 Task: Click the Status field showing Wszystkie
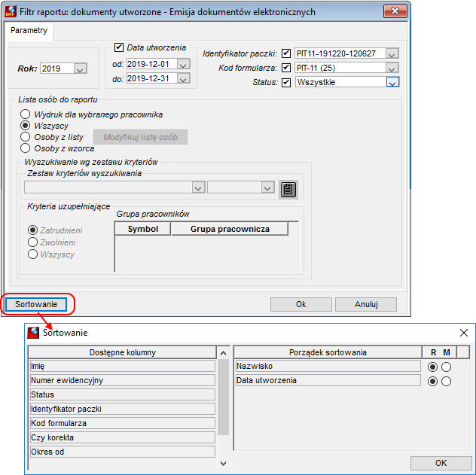pos(340,82)
